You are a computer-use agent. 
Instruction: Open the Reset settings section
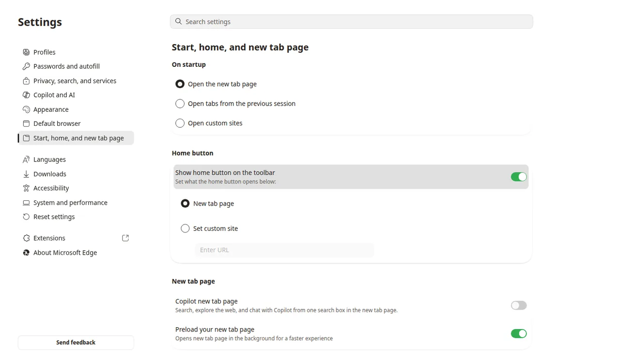pos(76,217)
